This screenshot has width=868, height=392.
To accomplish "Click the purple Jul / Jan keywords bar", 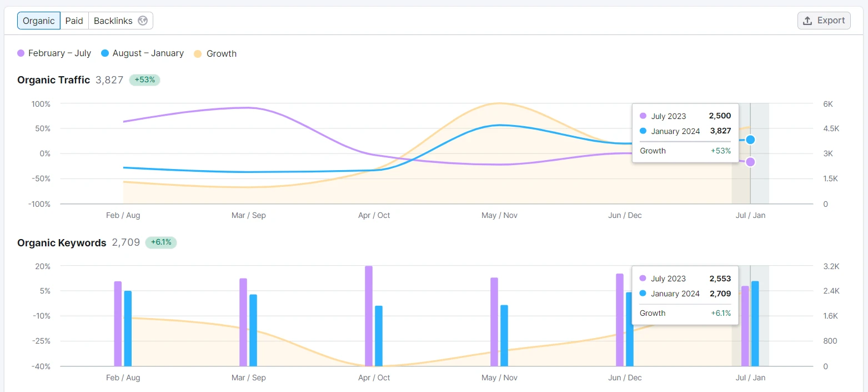I will (745, 326).
